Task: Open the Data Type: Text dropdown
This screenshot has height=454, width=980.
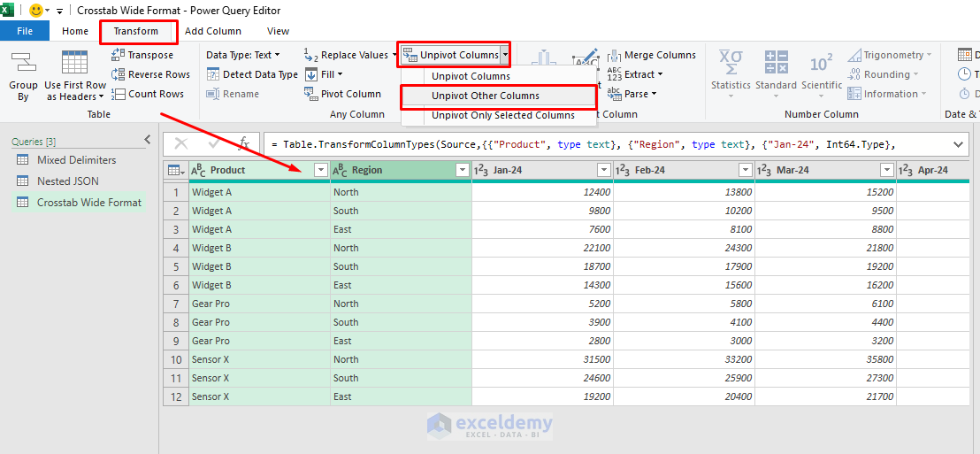Action: point(243,55)
